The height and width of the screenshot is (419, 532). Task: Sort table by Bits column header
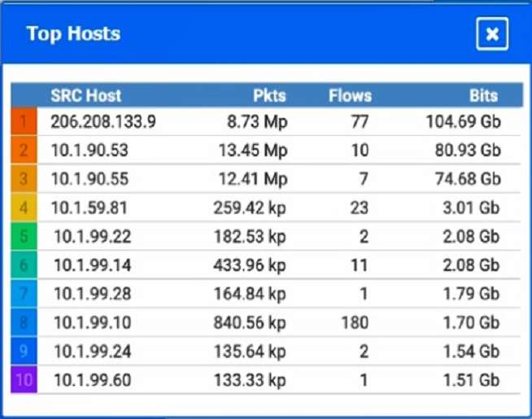pyautogui.click(x=483, y=95)
